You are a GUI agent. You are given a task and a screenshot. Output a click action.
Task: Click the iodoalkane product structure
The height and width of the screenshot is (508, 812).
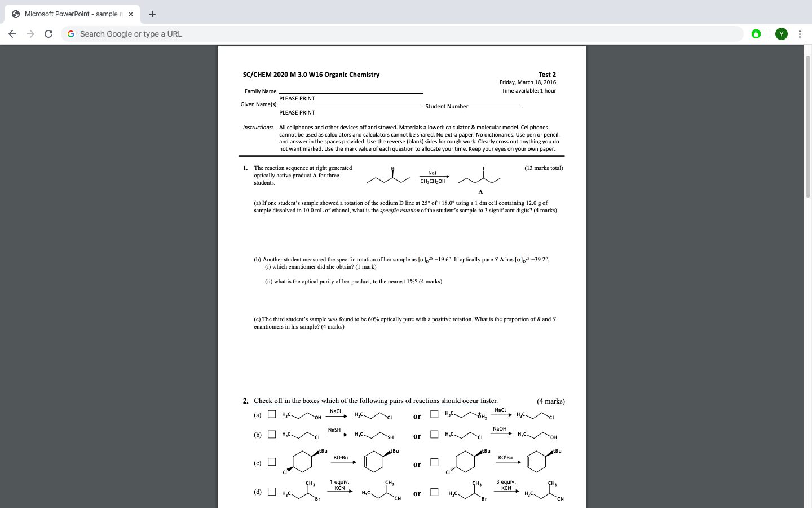pyautogui.click(x=479, y=176)
